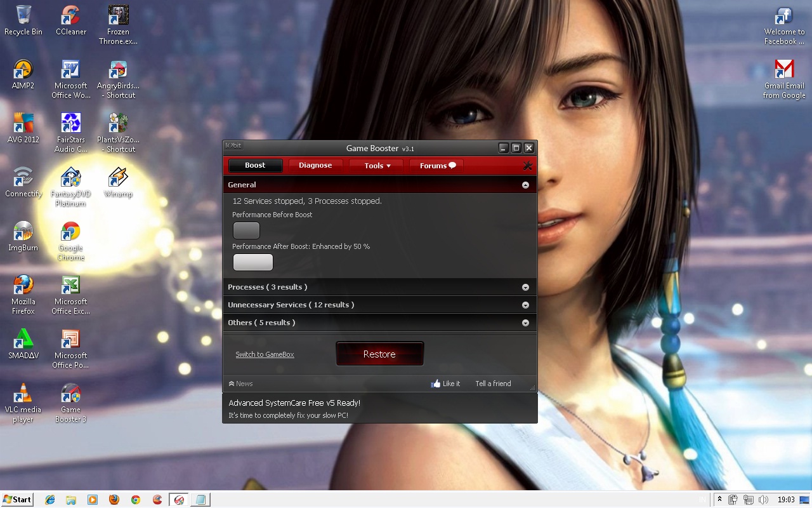812x508 pixels.
Task: Collapse the General section
Action: [525, 185]
